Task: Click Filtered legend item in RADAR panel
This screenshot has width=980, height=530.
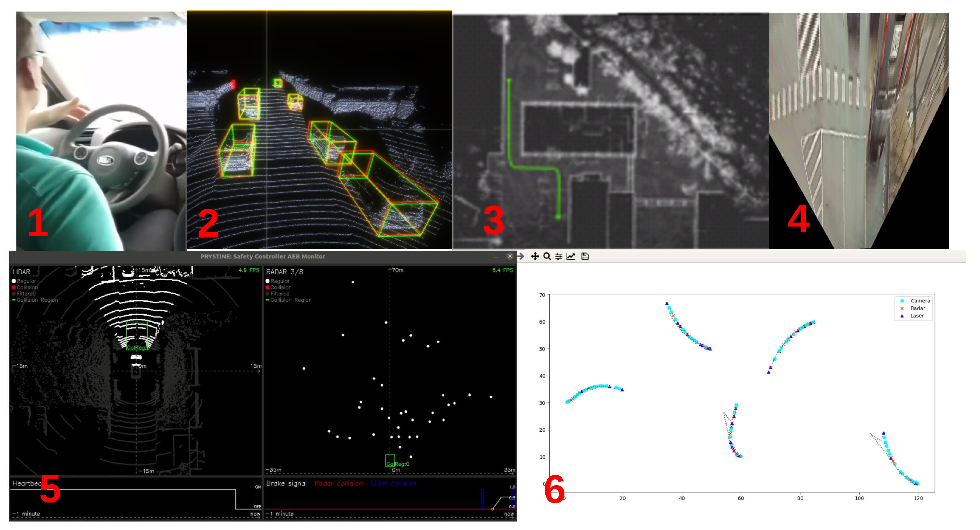Action: coord(278,294)
